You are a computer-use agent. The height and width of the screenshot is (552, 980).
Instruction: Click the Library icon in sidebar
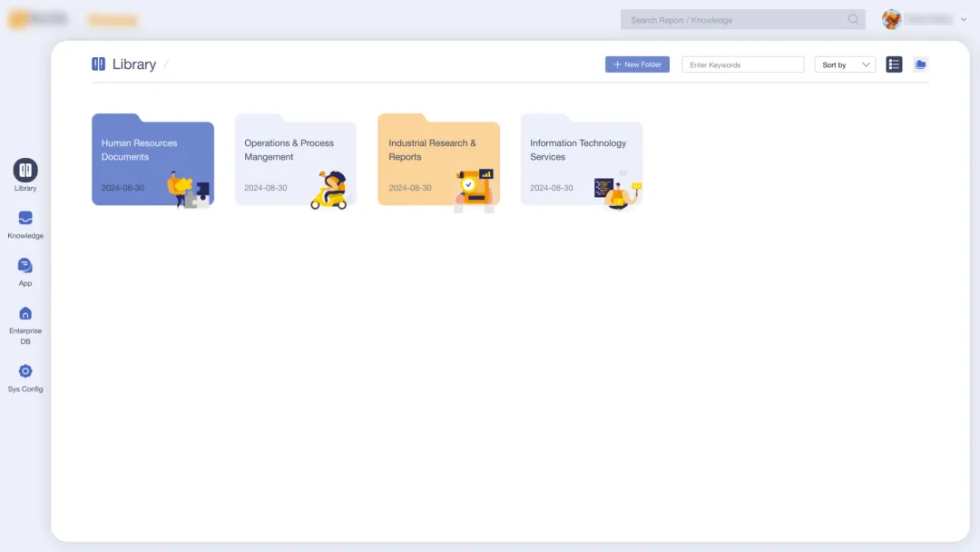pos(25,170)
